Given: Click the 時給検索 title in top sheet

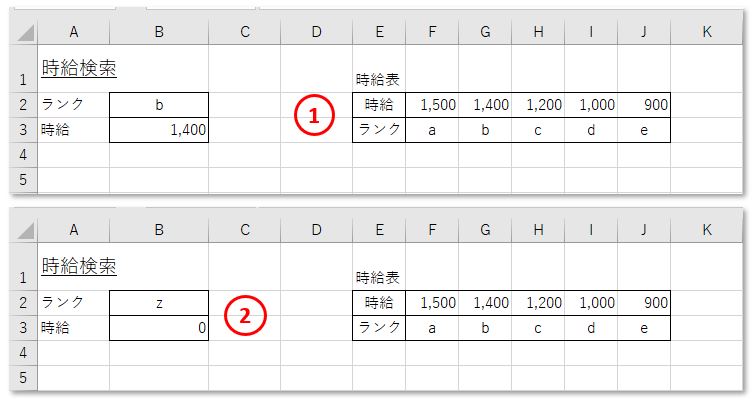Looking at the screenshot, I should coord(79,68).
